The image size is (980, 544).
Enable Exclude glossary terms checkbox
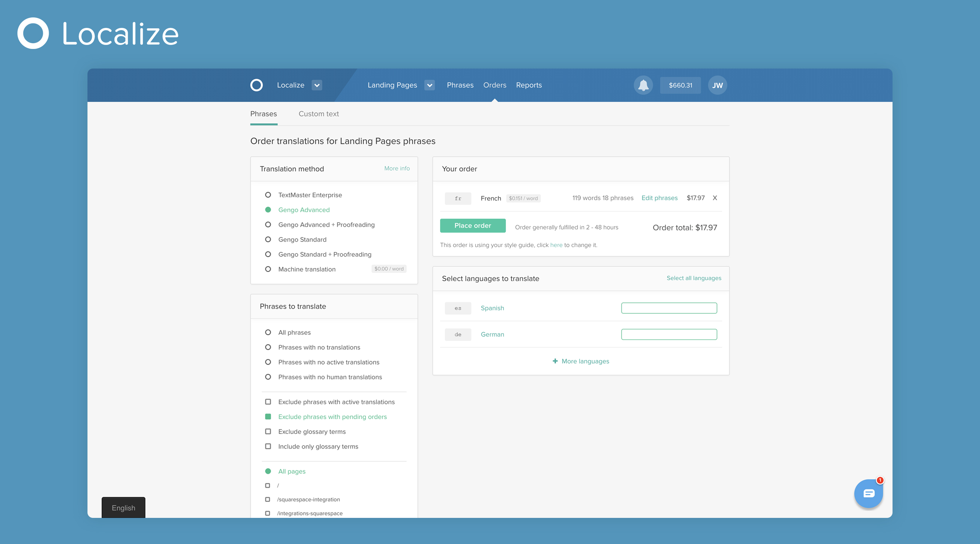(x=268, y=432)
